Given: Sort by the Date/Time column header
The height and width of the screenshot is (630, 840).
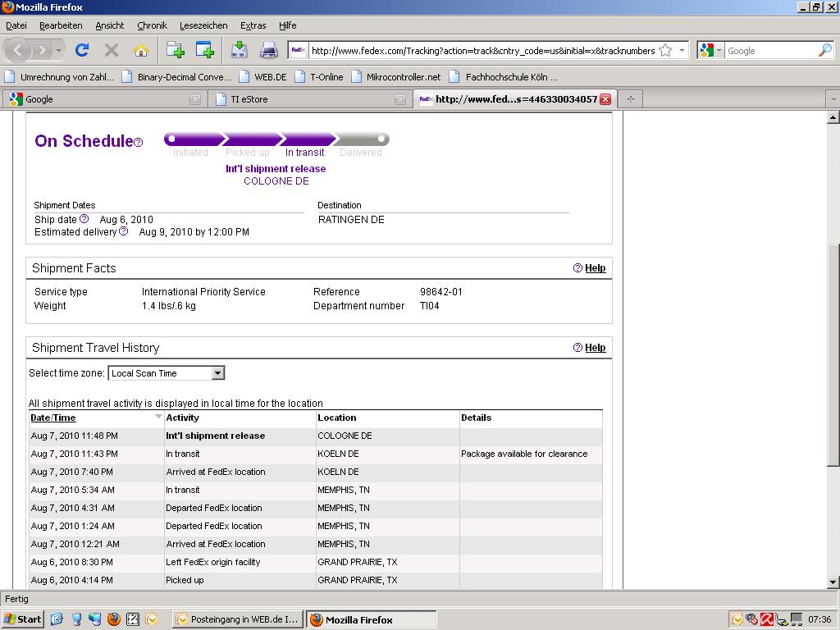Looking at the screenshot, I should click(53, 418).
